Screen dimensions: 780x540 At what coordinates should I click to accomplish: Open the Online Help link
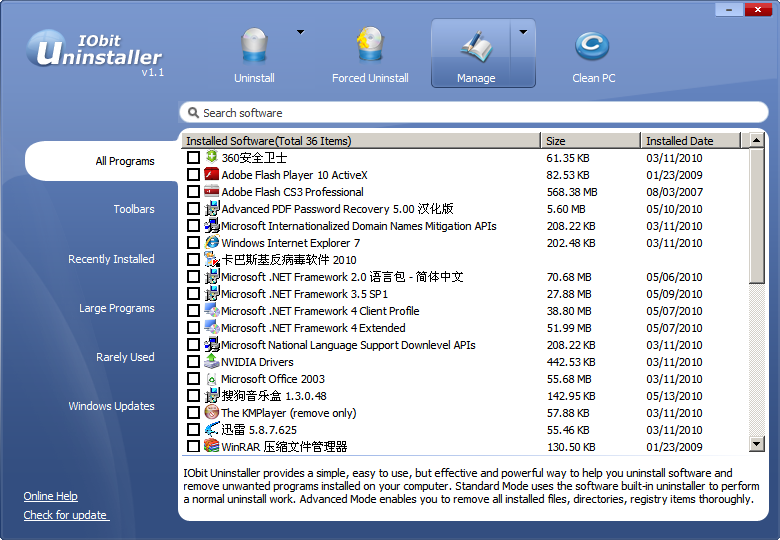point(51,496)
